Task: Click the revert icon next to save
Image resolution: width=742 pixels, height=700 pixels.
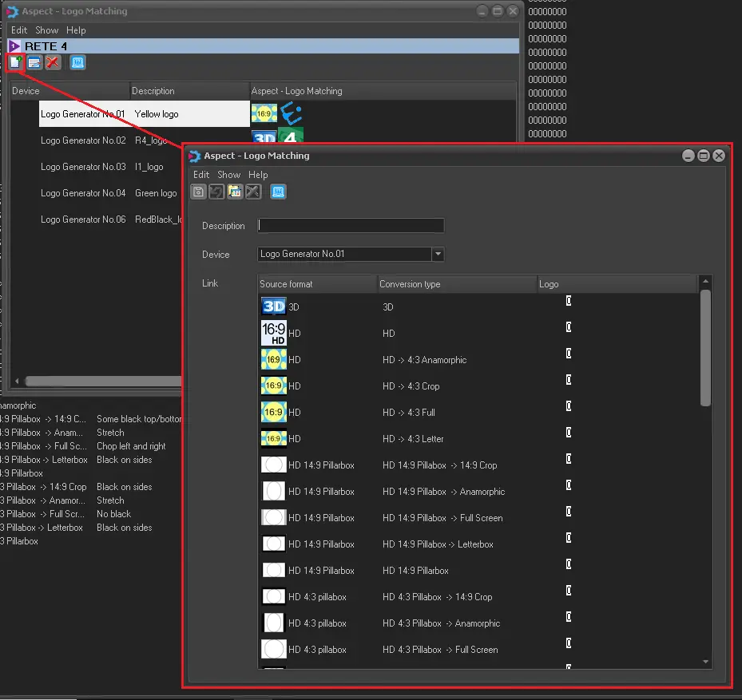Action: point(216,192)
